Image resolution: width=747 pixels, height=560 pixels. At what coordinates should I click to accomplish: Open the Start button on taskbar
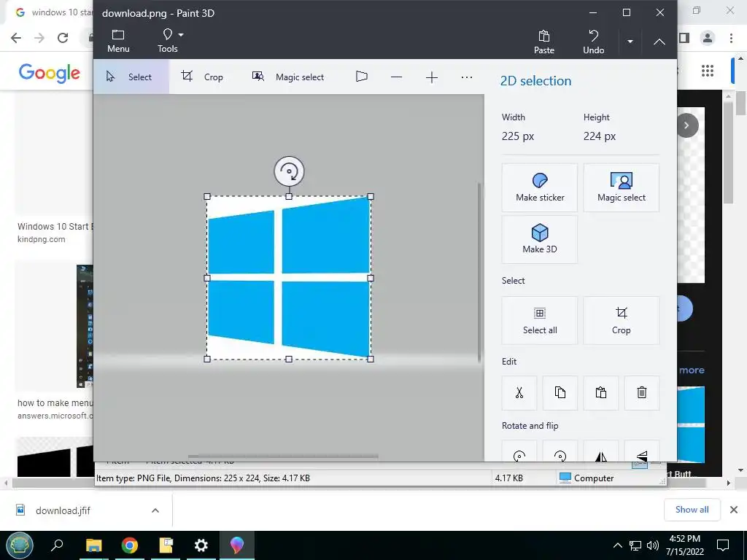(x=20, y=545)
